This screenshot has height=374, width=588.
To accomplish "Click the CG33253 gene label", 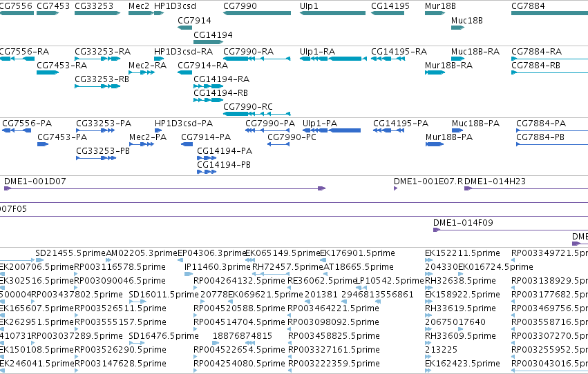I will pos(94,6).
